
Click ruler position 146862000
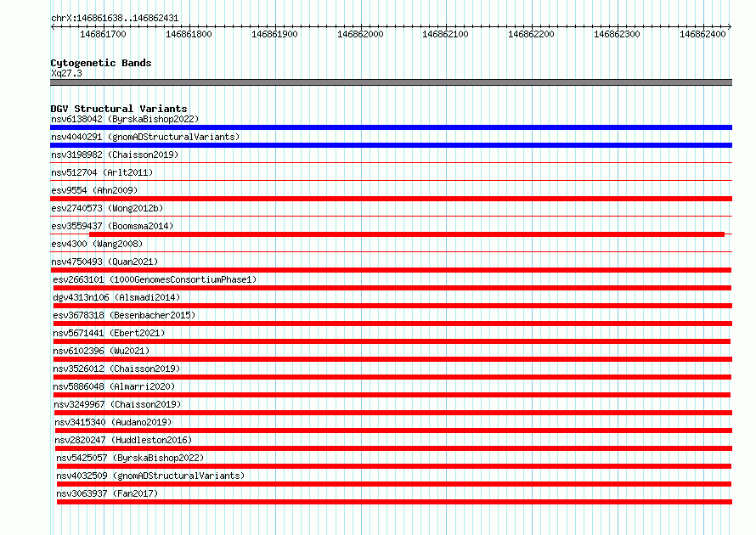pyautogui.click(x=361, y=34)
